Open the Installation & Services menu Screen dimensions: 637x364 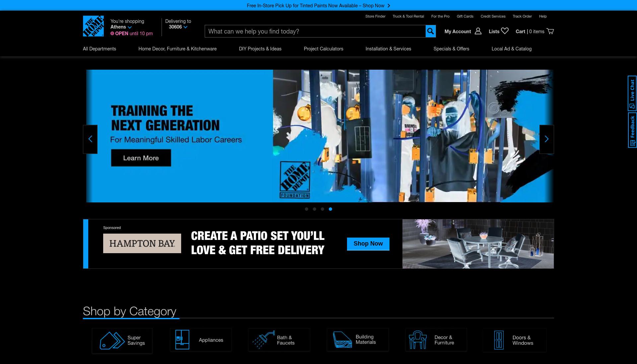tap(388, 49)
